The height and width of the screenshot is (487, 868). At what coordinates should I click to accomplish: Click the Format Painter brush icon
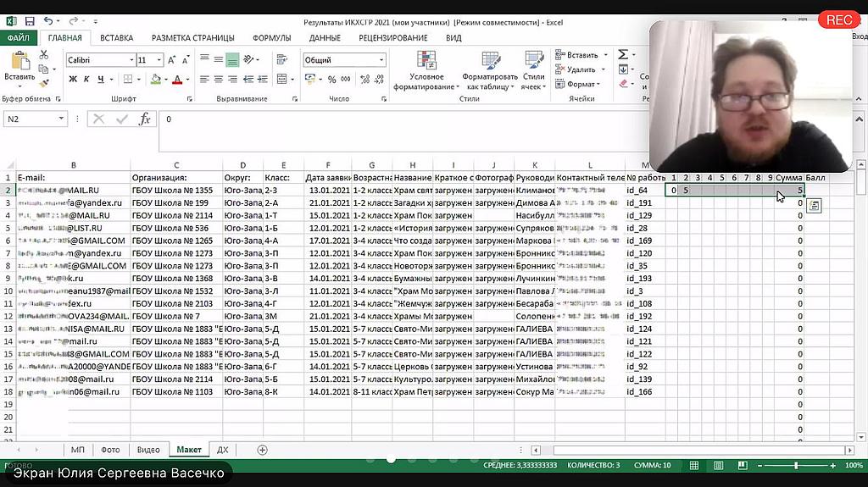(x=44, y=83)
